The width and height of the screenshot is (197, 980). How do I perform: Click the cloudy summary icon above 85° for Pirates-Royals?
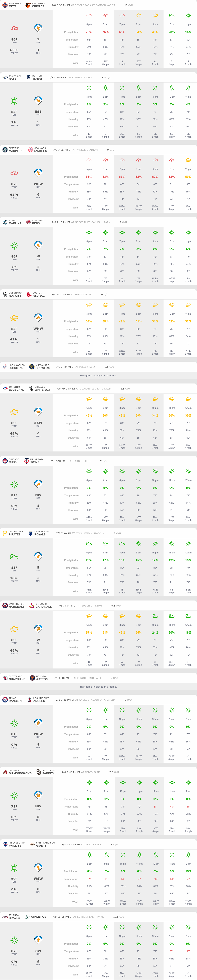coord(14,557)
